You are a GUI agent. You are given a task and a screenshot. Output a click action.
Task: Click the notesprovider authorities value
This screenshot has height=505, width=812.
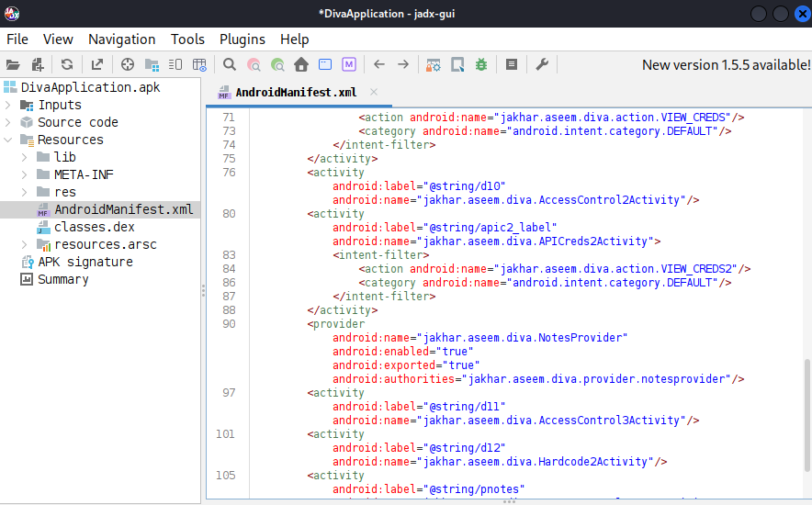[x=597, y=379]
